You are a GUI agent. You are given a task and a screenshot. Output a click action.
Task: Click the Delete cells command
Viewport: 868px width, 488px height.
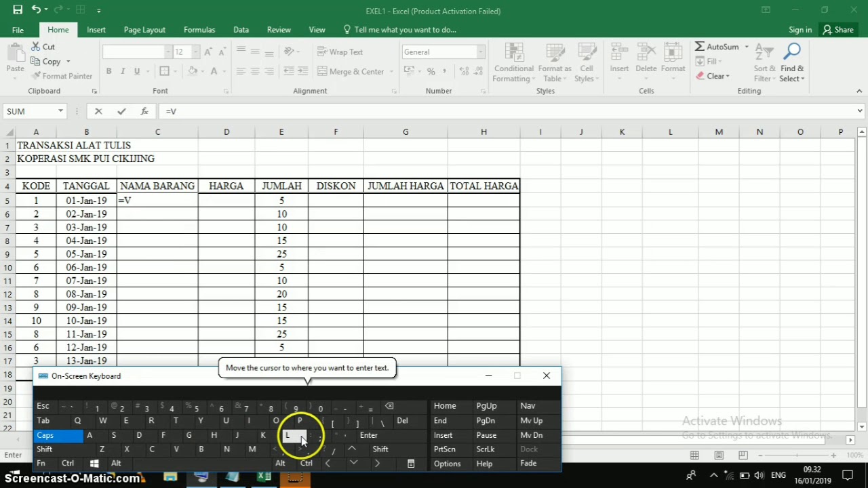click(646, 62)
